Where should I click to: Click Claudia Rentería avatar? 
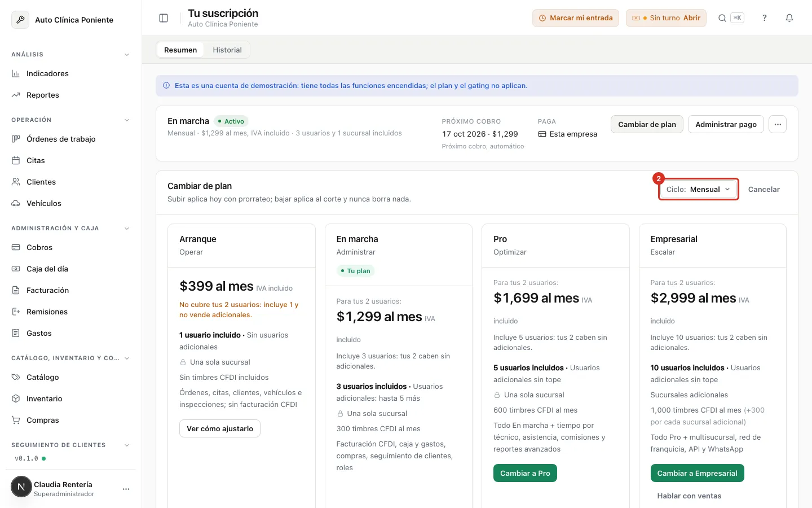click(x=21, y=487)
